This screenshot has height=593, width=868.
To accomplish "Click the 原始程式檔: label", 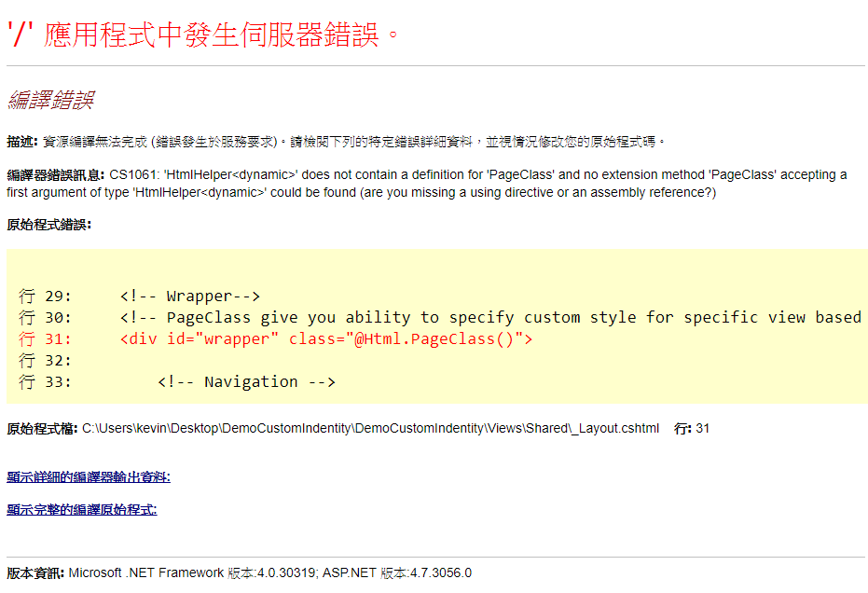I will tap(42, 429).
